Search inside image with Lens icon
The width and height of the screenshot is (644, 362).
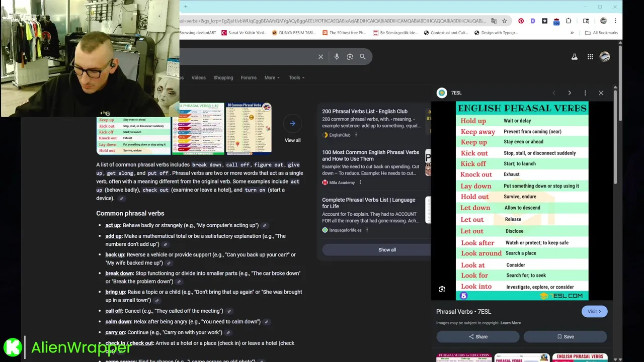pyautogui.click(x=442, y=289)
